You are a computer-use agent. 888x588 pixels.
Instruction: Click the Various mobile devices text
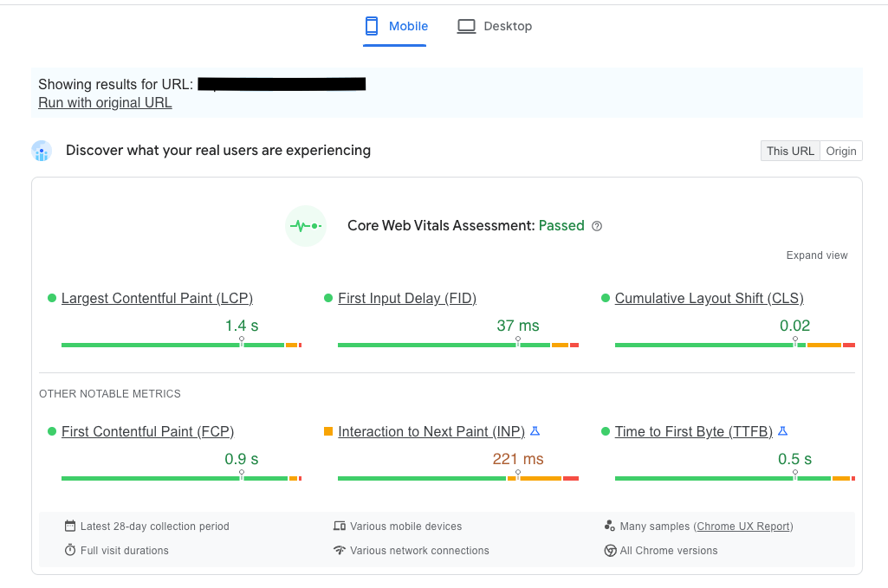point(406,527)
